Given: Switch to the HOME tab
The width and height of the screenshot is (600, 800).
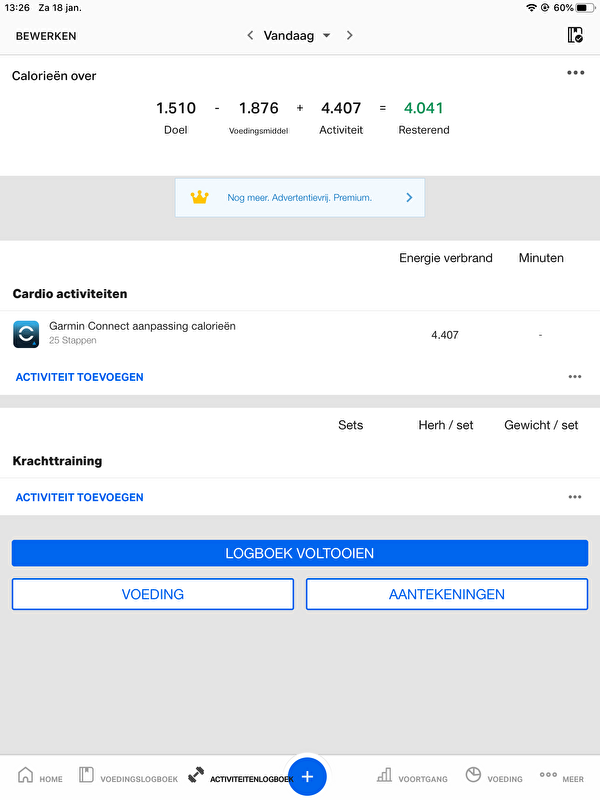Looking at the screenshot, I should coord(40,776).
